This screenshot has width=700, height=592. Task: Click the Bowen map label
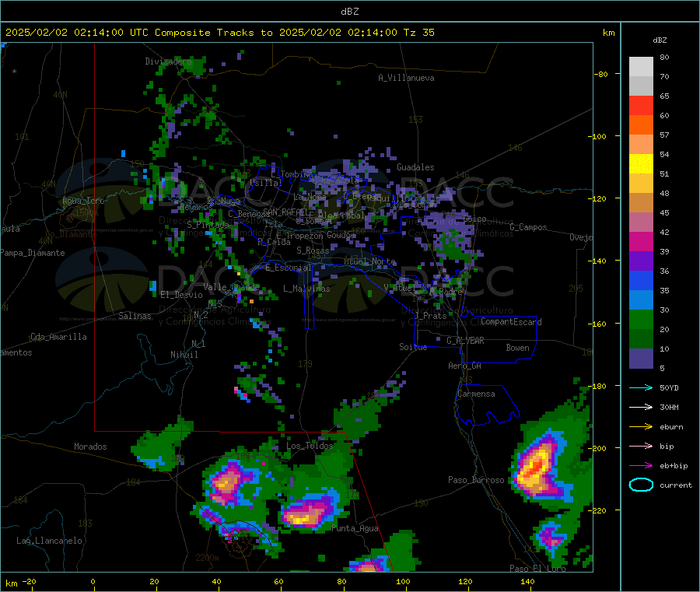[517, 347]
